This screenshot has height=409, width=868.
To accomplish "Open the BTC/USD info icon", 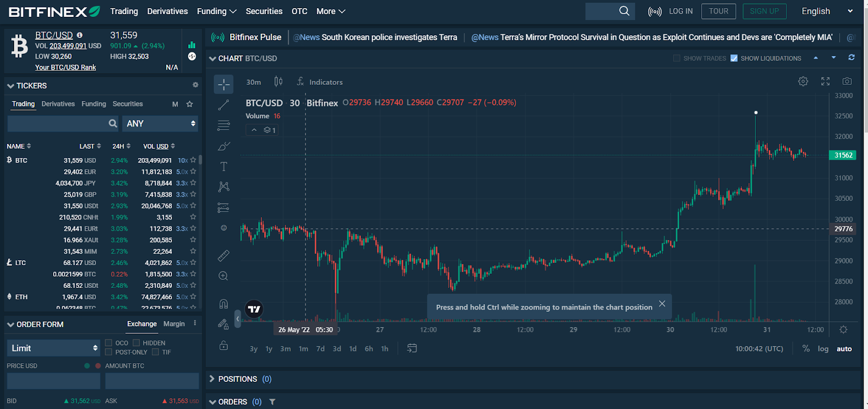I will (80, 35).
